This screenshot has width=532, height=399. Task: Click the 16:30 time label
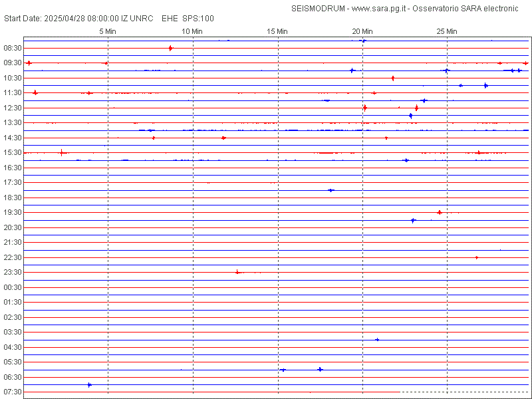click(13, 168)
